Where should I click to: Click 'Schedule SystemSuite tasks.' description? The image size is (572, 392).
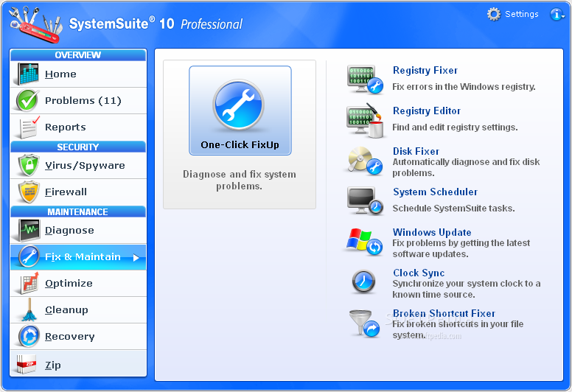coord(453,209)
